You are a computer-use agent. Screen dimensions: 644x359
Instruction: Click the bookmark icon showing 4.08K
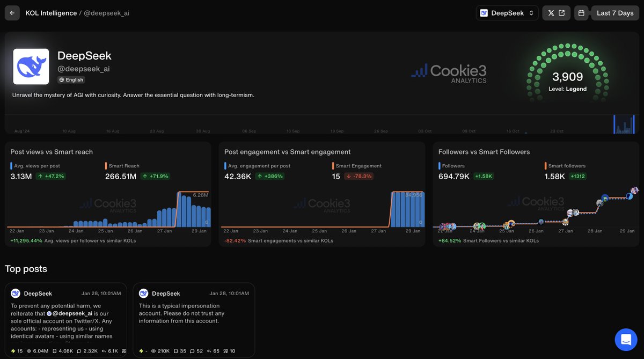tap(54, 351)
